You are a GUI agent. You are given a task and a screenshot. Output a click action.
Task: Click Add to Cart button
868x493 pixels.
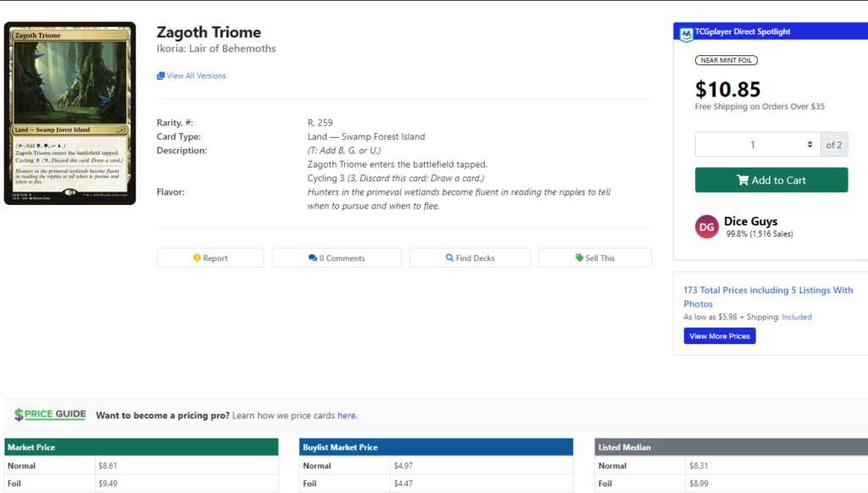[771, 180]
